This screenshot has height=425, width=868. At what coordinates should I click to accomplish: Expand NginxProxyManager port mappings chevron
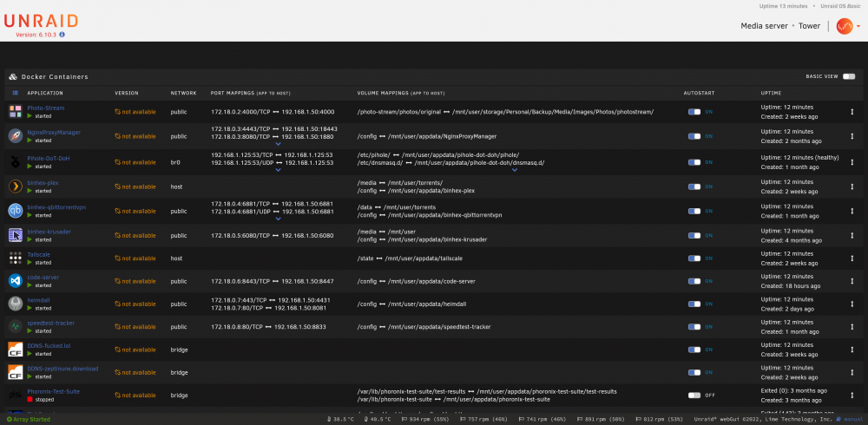278,145
